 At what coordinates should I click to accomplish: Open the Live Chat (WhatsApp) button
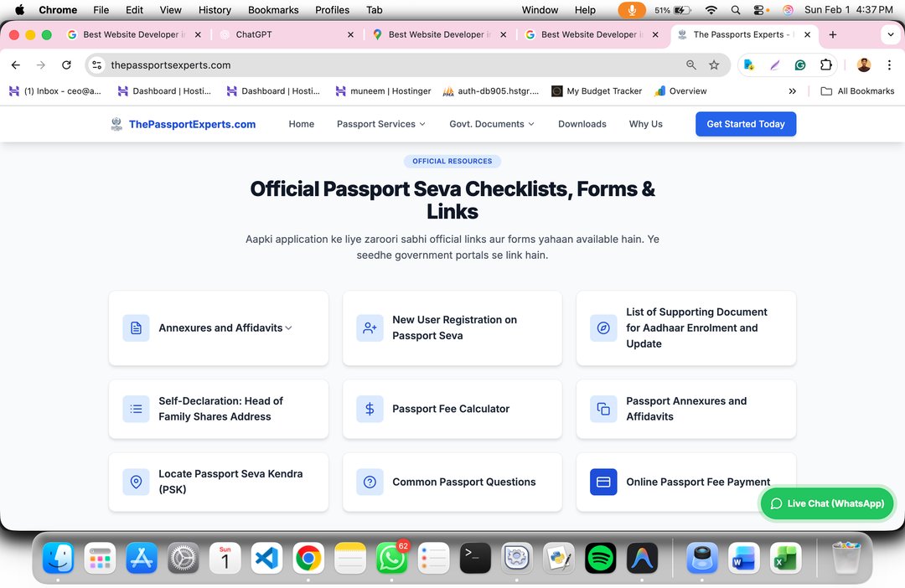coord(827,503)
